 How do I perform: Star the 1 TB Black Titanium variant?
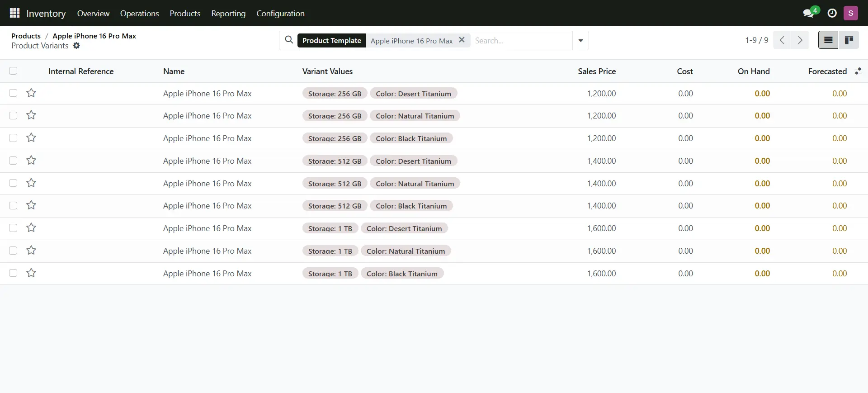point(31,273)
